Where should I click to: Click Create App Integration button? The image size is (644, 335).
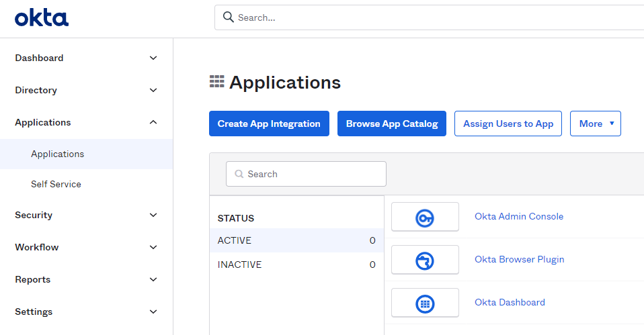point(269,124)
